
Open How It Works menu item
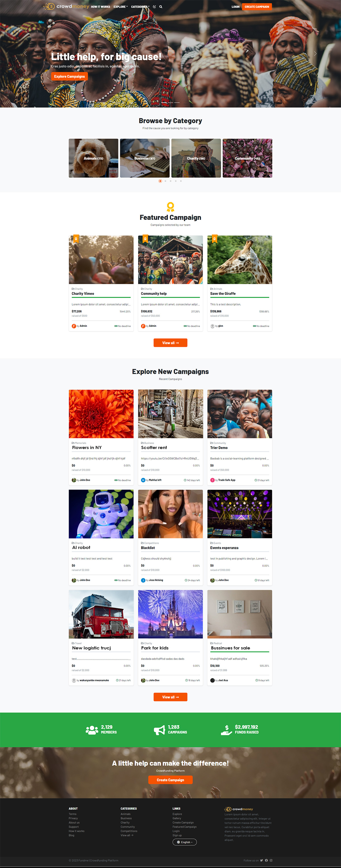tap(101, 7)
